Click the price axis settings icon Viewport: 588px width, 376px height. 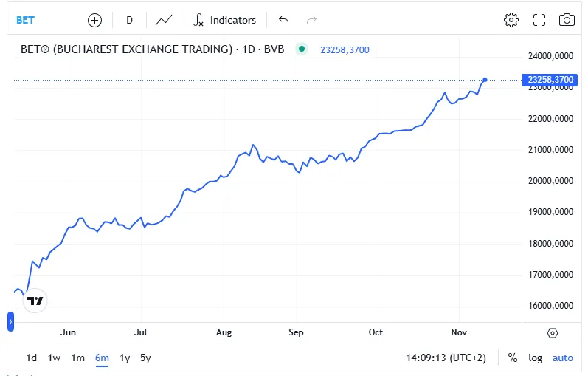coord(553,333)
